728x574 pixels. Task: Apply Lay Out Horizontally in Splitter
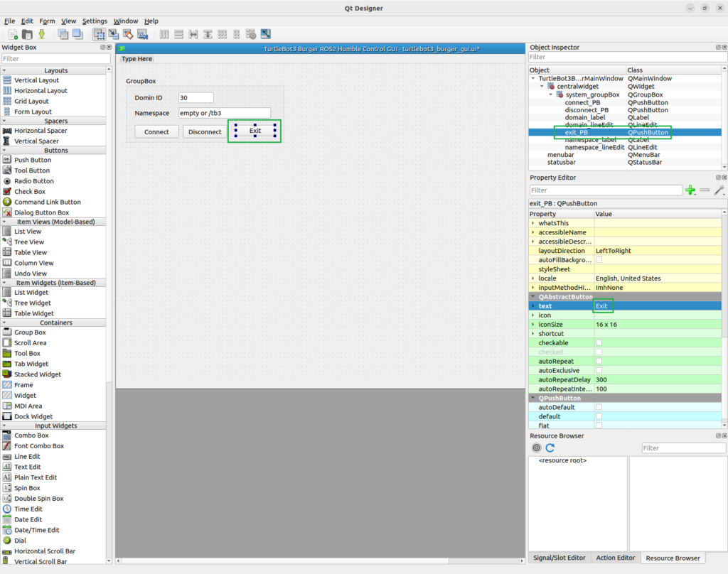pyautogui.click(x=193, y=34)
